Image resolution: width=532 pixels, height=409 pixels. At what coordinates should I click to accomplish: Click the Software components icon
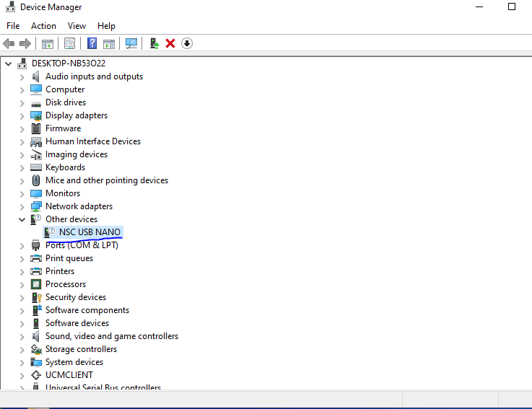[x=37, y=310]
